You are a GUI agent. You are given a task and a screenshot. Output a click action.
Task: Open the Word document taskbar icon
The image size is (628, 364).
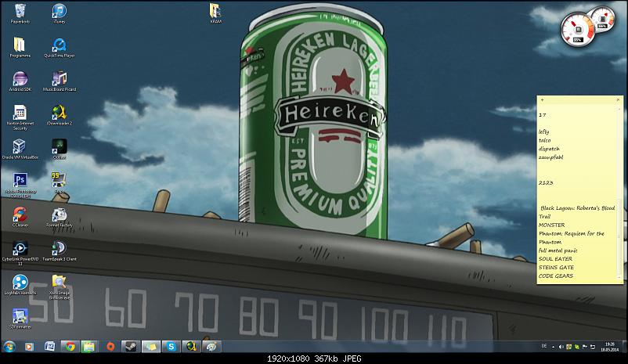click(49, 346)
